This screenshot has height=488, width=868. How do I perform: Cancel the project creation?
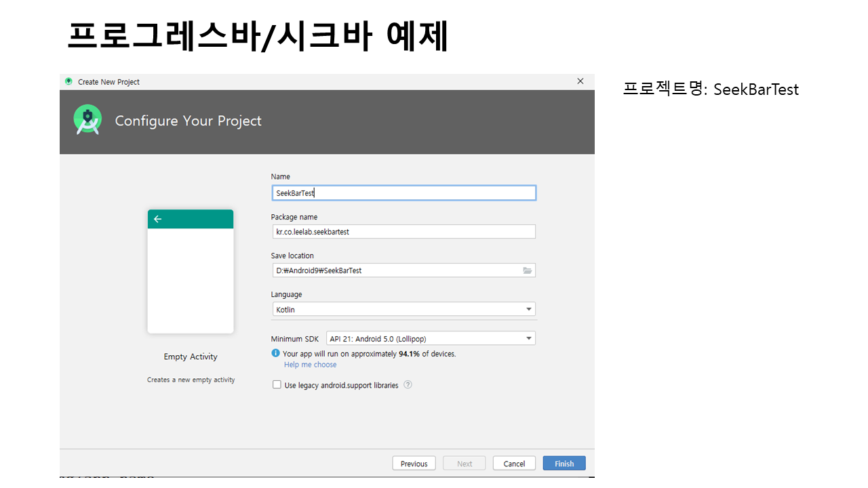tap(514, 464)
